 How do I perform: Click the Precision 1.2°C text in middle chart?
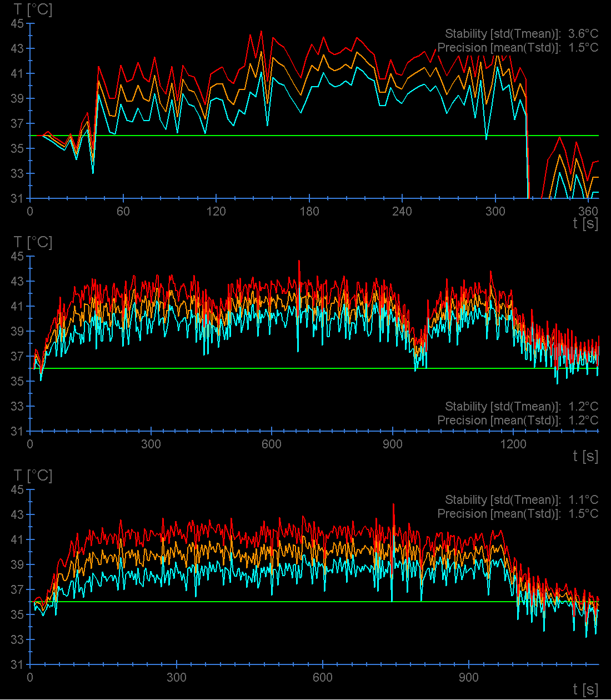(518, 421)
